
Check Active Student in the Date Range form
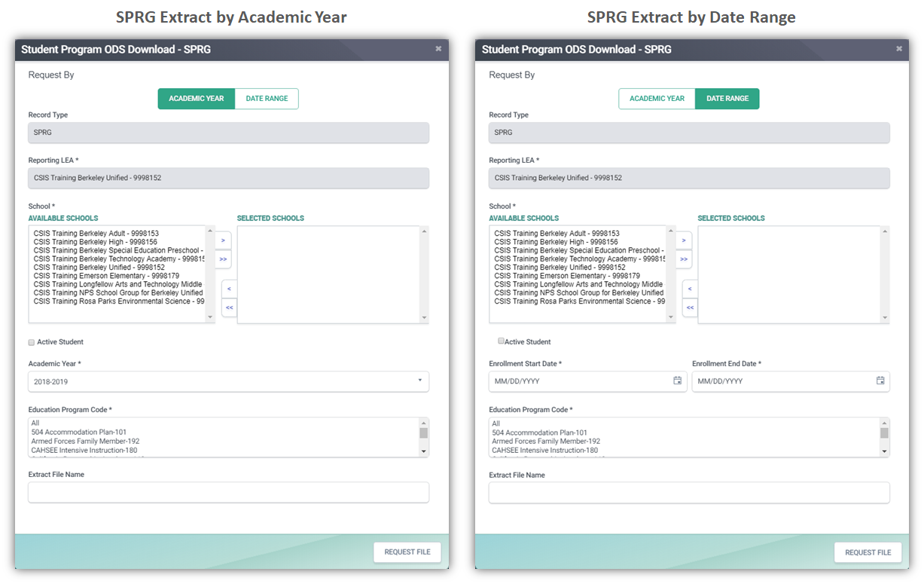(500, 341)
